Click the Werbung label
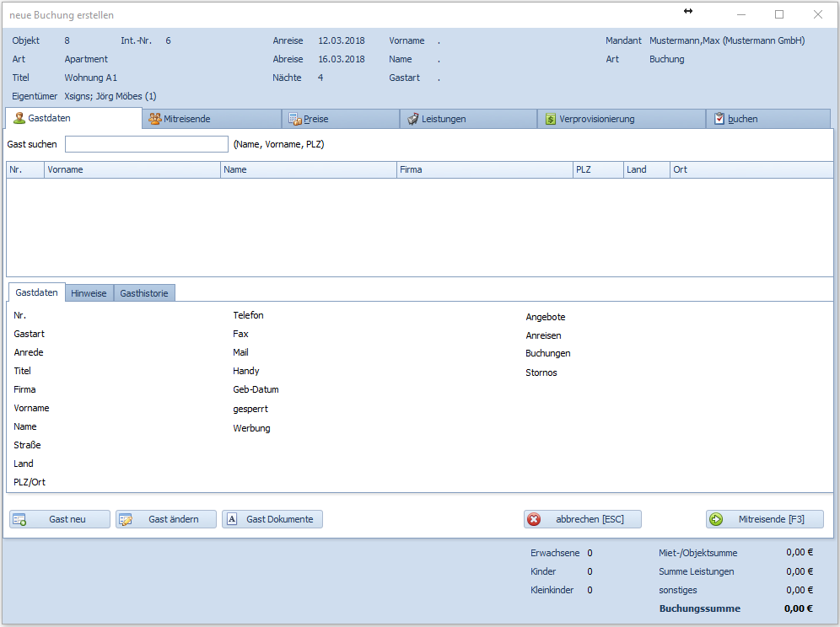Screen dimensions: 840x627 (x=251, y=428)
